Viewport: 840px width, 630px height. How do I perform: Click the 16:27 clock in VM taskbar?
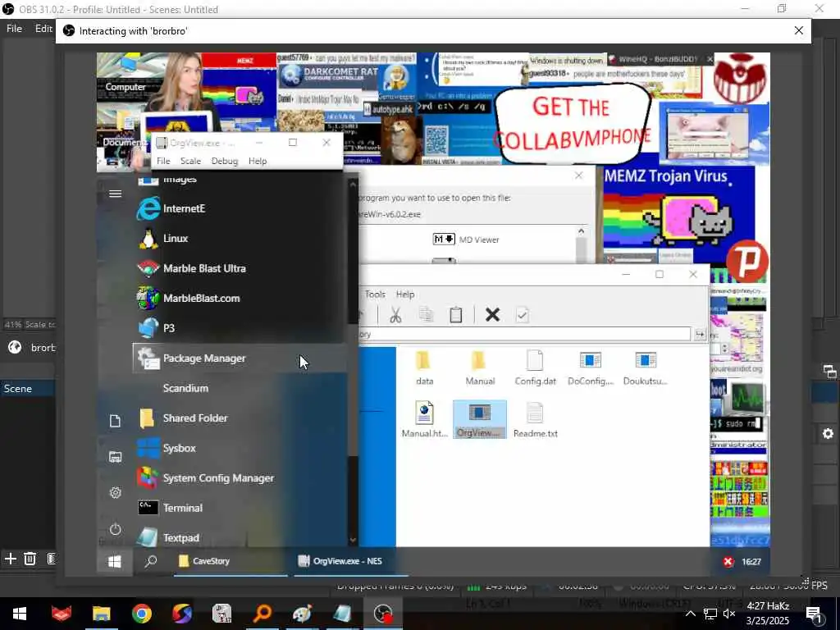click(x=751, y=561)
